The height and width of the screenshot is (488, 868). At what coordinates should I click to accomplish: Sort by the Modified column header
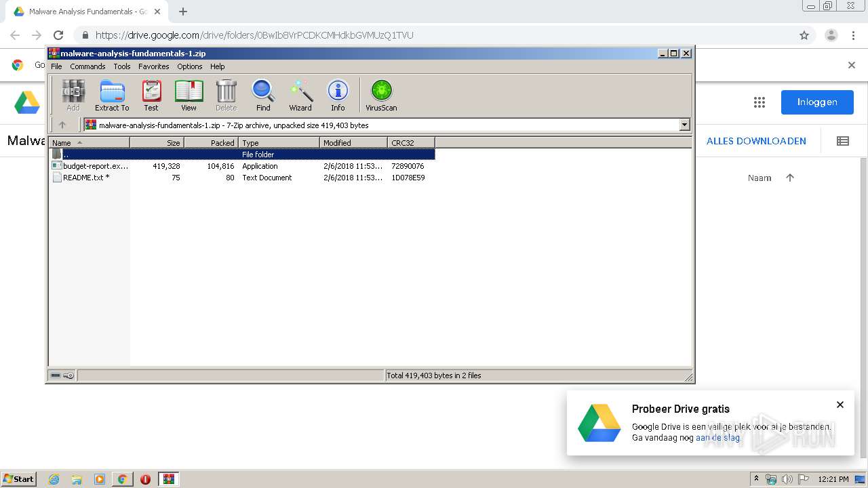(353, 142)
